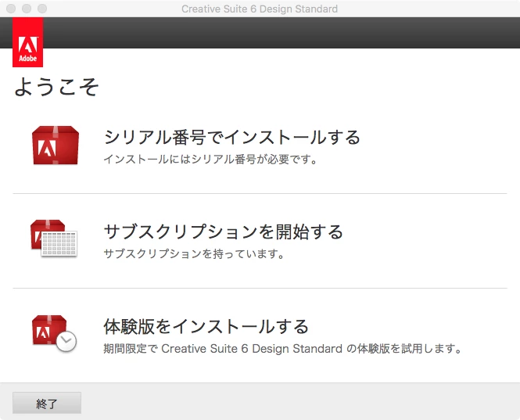Screen dimensions: 520x420
Task: Click the window minimize button
Action: [x=27, y=9]
